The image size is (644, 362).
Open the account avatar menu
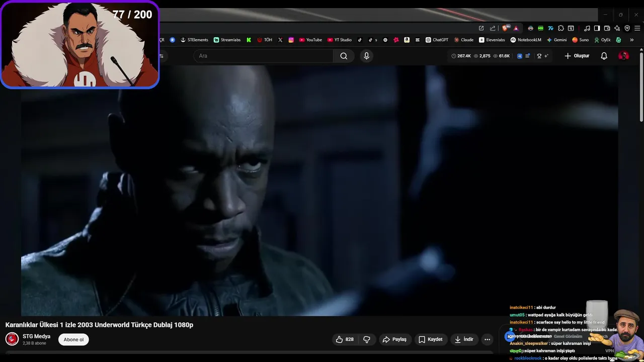tap(623, 56)
